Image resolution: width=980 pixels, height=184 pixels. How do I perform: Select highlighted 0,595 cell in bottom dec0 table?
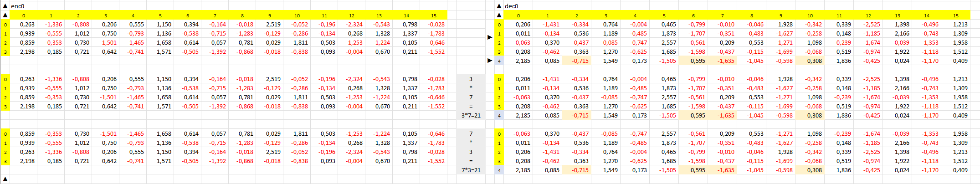pyautogui.click(x=693, y=170)
